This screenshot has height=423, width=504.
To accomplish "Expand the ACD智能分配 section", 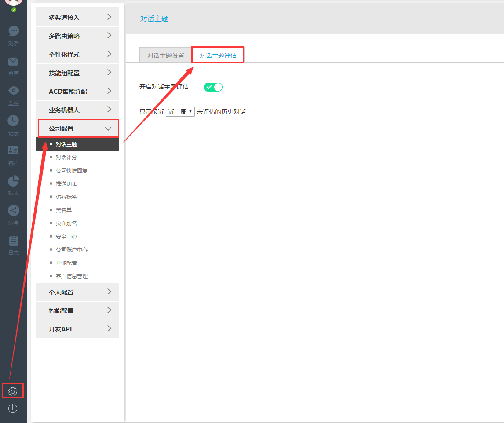I will [x=77, y=92].
